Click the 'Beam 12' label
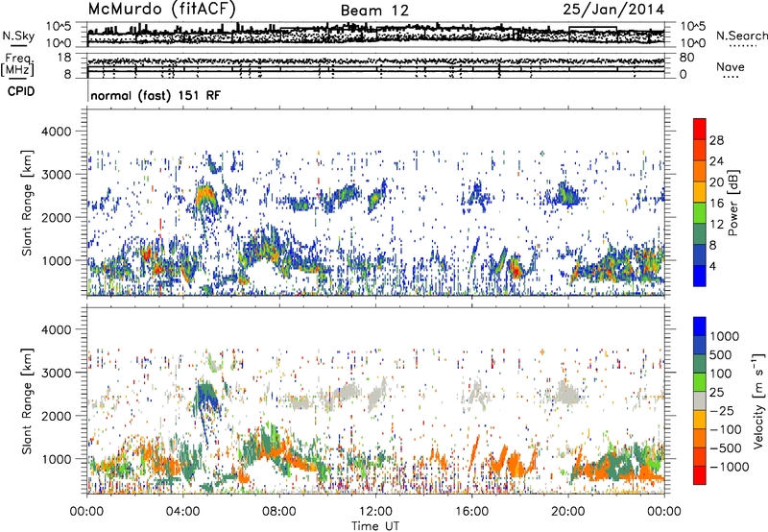768x532 pixels. [374, 11]
